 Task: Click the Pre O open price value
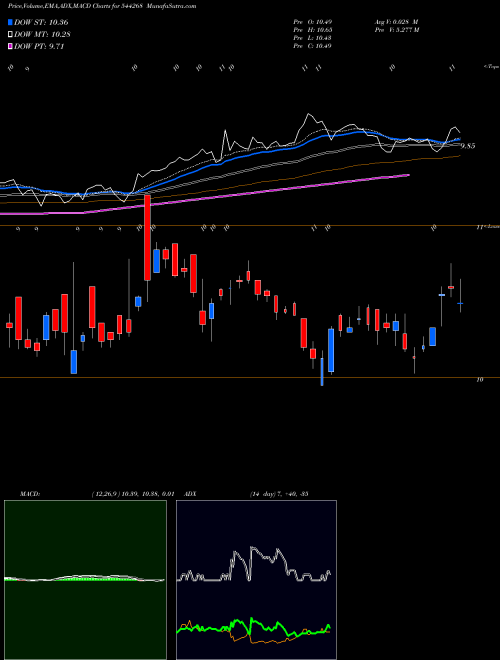pyautogui.click(x=313, y=21)
